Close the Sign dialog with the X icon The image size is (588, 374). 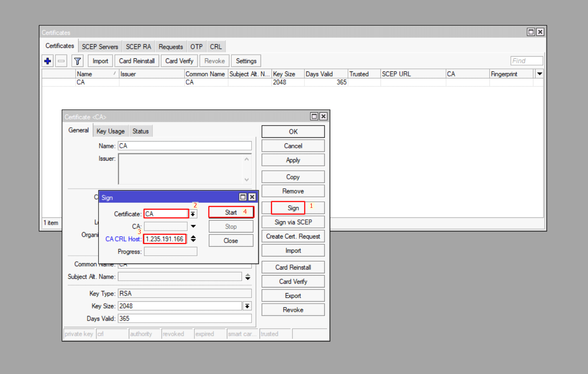pyautogui.click(x=252, y=197)
